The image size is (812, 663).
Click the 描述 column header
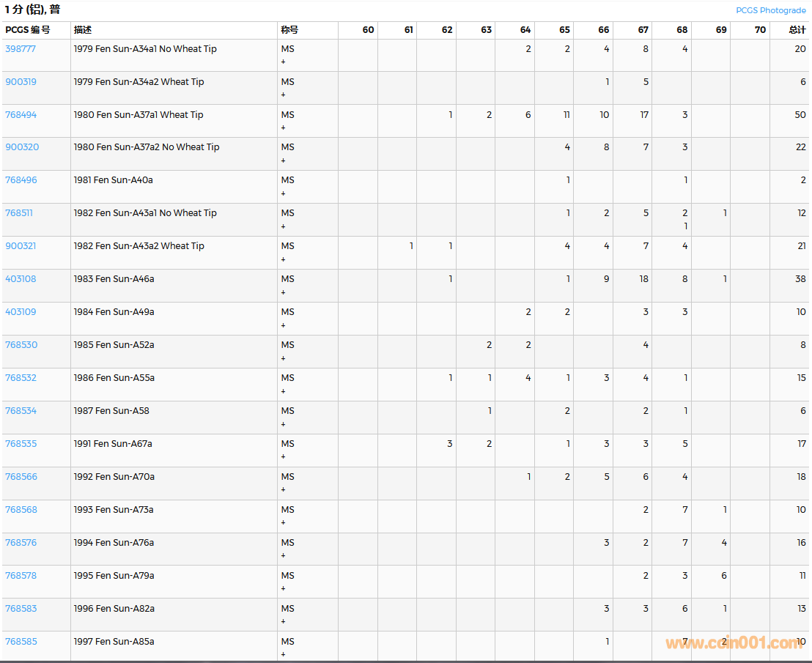click(x=83, y=30)
